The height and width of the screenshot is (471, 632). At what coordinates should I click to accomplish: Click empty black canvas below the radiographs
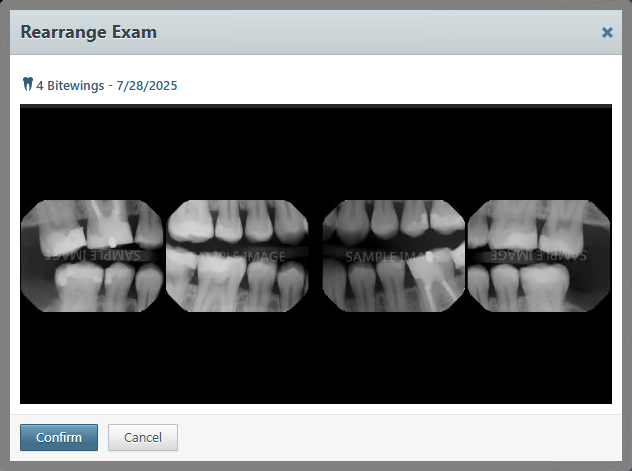[x=315, y=360]
